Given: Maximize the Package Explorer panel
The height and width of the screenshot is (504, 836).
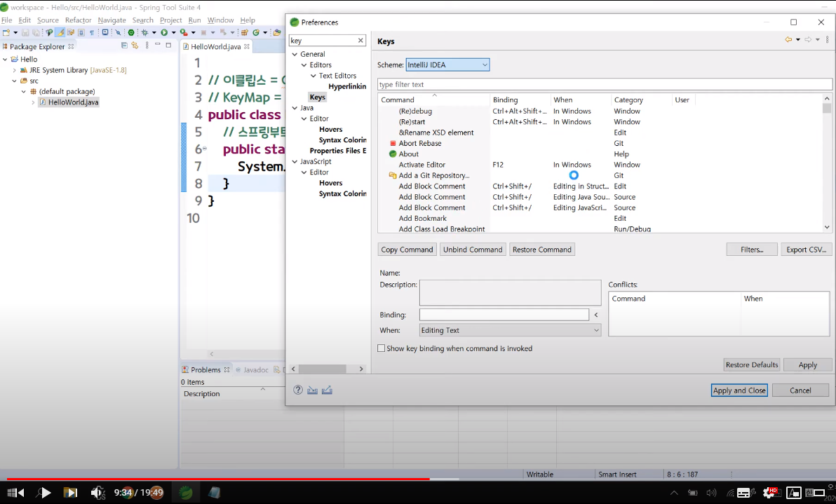Looking at the screenshot, I should [x=168, y=46].
